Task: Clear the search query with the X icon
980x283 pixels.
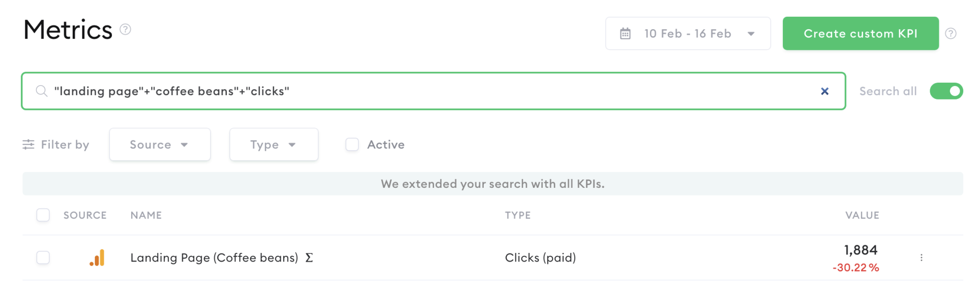Action: [824, 91]
